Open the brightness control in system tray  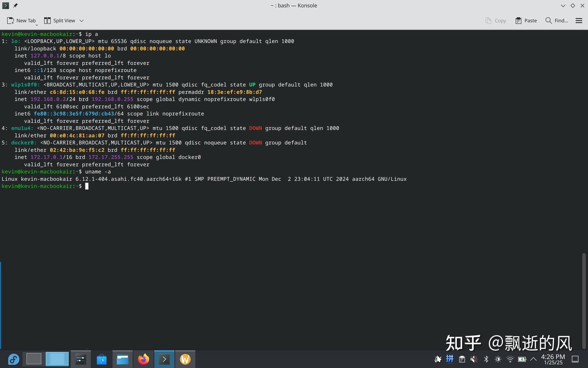coord(498,359)
